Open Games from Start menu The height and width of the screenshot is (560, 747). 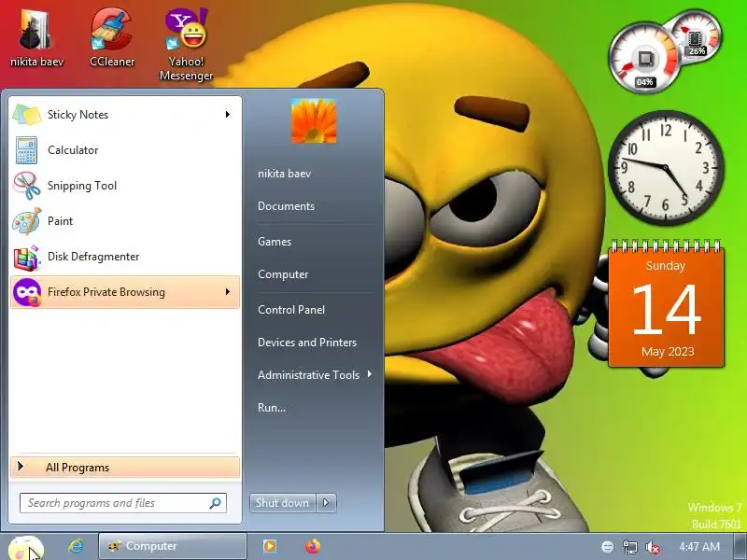tap(275, 242)
